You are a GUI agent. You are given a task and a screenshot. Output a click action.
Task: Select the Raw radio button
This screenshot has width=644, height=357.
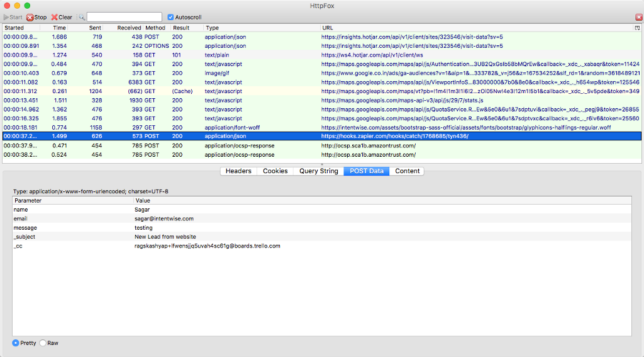pyautogui.click(x=43, y=343)
